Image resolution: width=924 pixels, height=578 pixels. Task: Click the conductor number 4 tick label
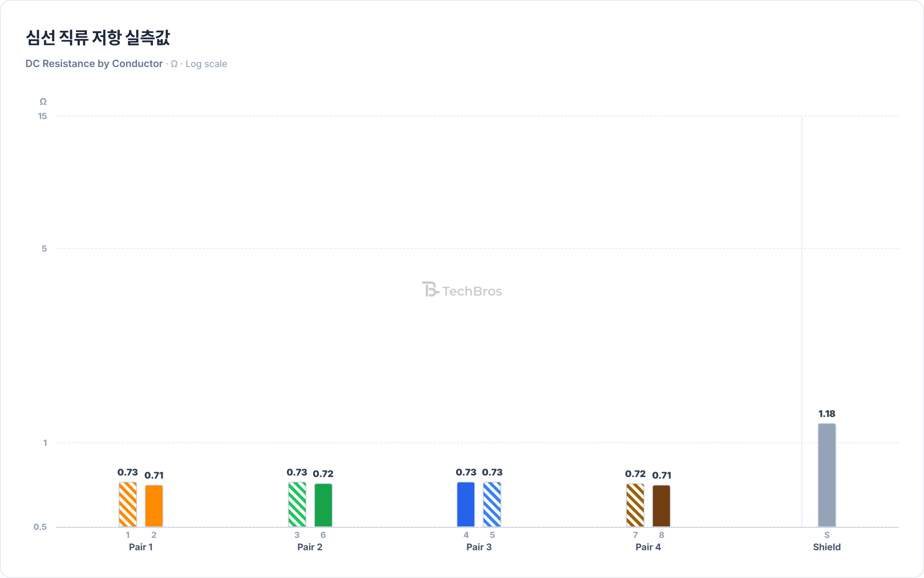click(466, 535)
